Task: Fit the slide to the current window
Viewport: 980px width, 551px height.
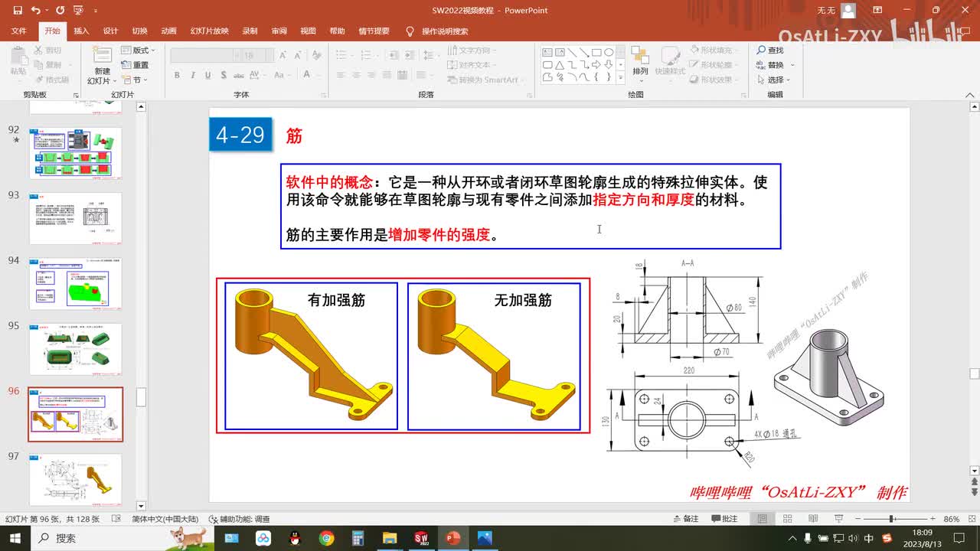Action: [971, 519]
